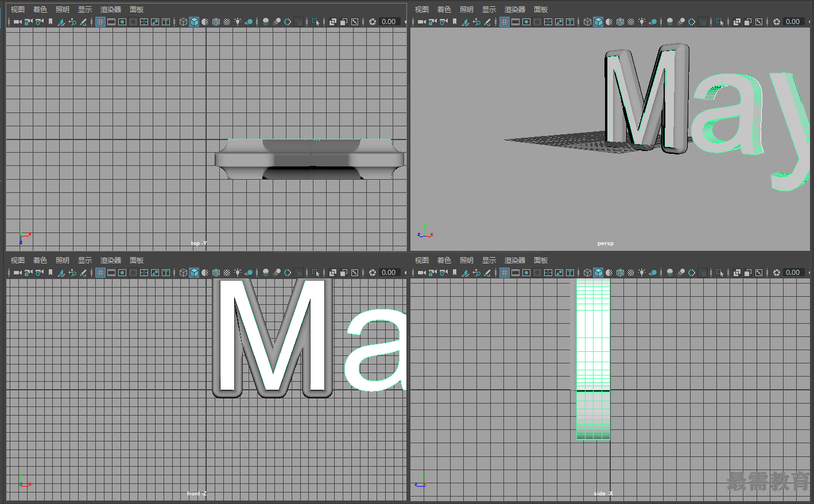The height and width of the screenshot is (504, 814).
Task: Toggle isolate select in side panel toolbar
Action: (719, 273)
